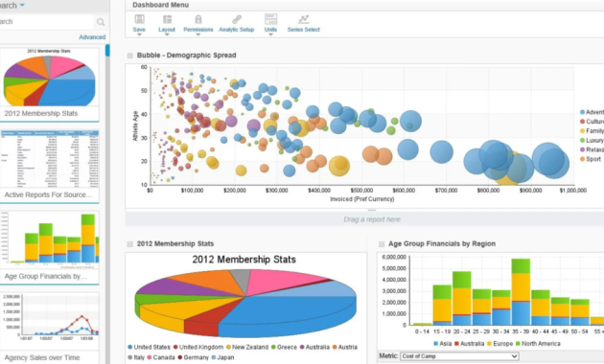Expand the Metric Cost of Camp dropdown
The image size is (604, 364).
(459, 356)
